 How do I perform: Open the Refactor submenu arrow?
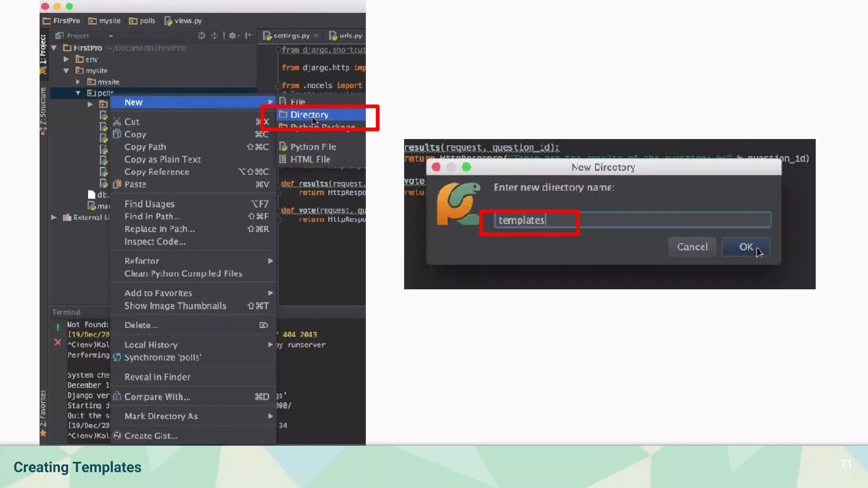point(270,261)
